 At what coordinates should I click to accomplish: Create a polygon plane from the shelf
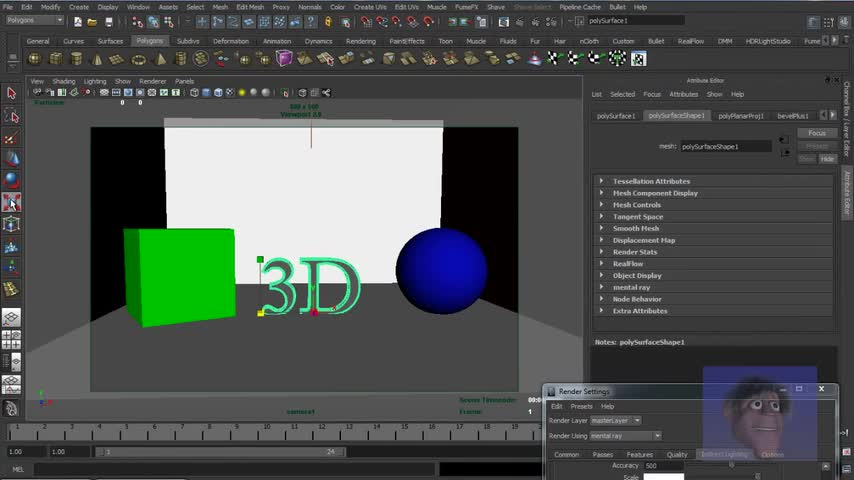pos(117,59)
